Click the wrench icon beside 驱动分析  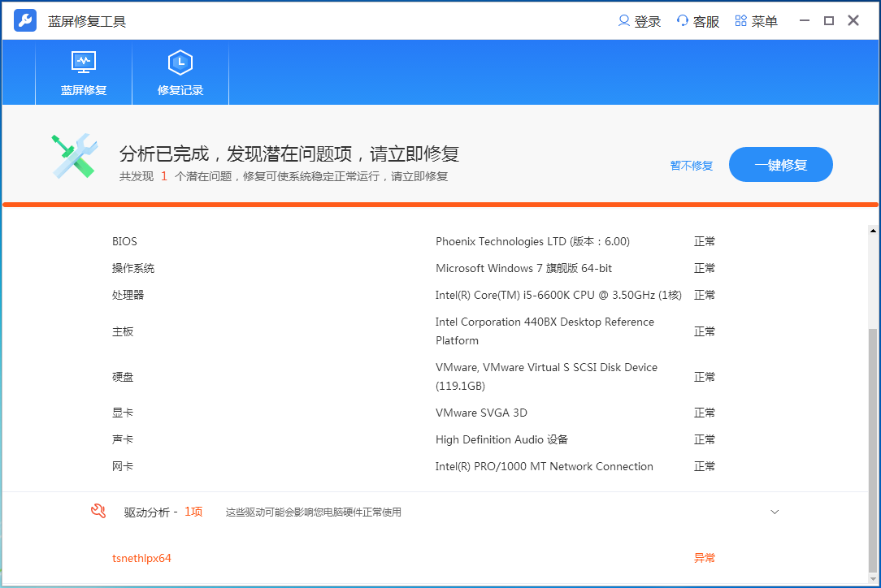coord(98,512)
